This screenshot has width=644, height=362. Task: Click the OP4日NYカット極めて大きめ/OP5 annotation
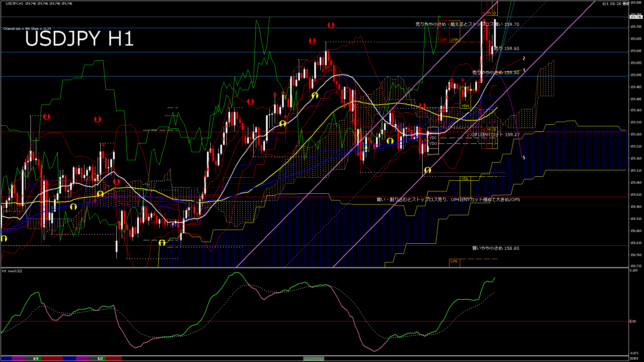coord(448,200)
